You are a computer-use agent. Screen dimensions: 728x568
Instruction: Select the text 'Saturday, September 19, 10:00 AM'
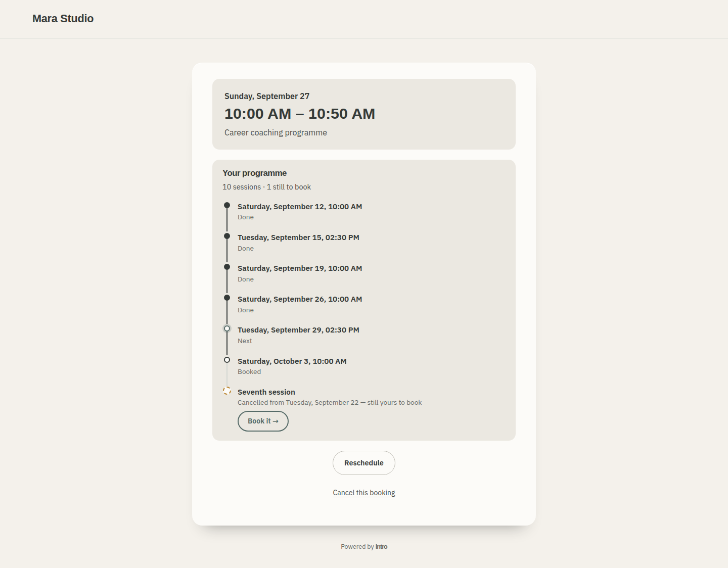tap(300, 268)
